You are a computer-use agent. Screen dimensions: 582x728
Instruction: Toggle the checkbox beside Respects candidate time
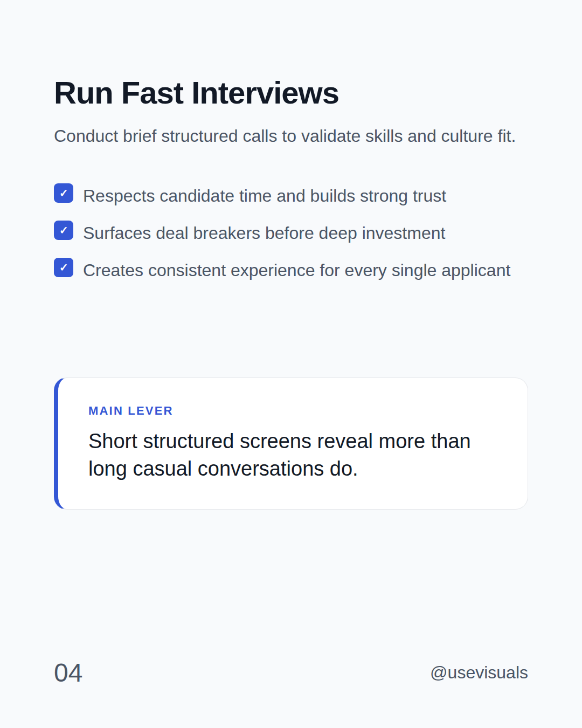coord(64,193)
